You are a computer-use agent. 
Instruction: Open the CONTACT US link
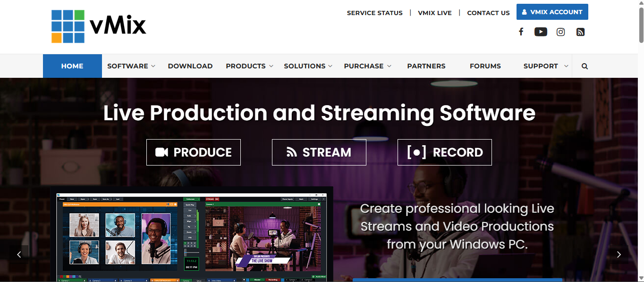pos(488,13)
